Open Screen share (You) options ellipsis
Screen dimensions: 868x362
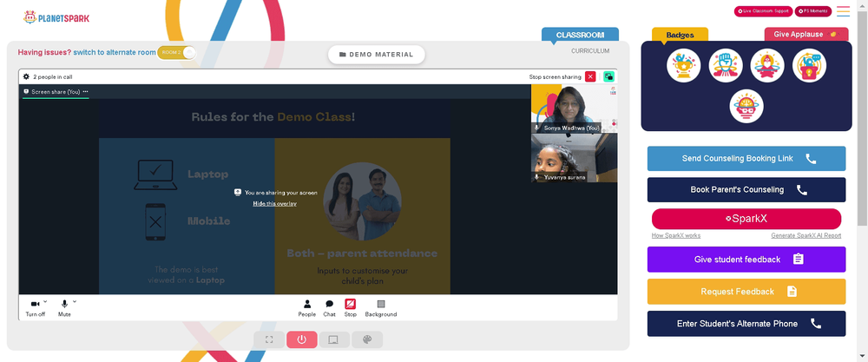point(85,92)
